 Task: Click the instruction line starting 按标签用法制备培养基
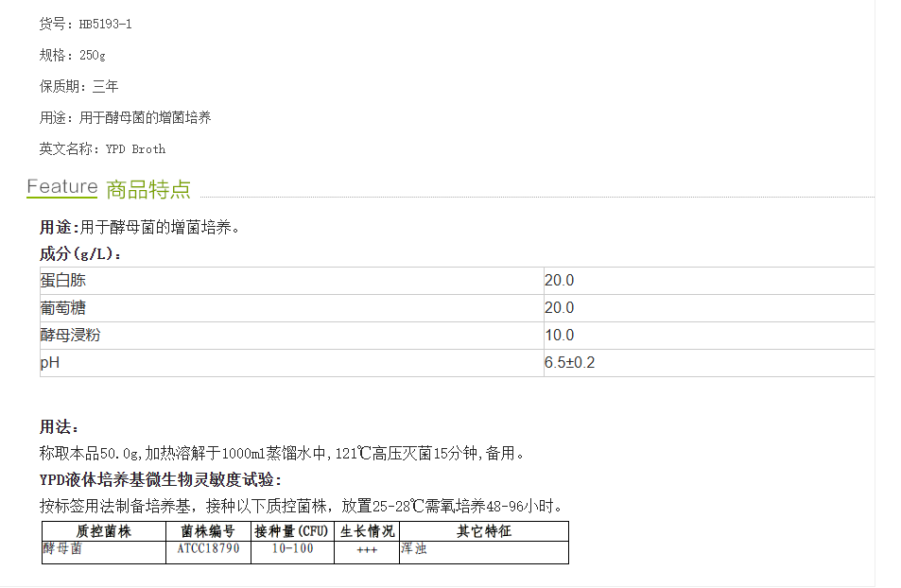tap(301, 507)
